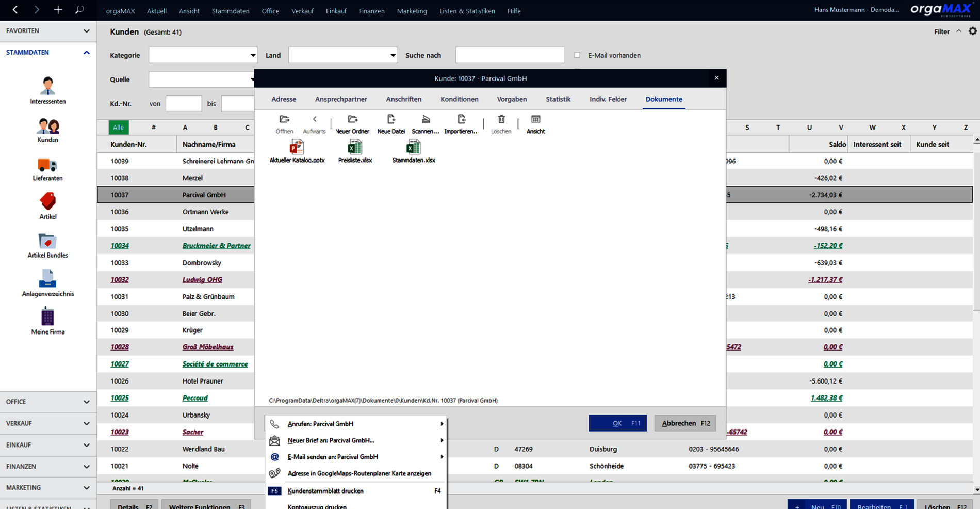Image resolution: width=980 pixels, height=509 pixels.
Task: Confirm dialog with OK button
Action: pyautogui.click(x=617, y=423)
